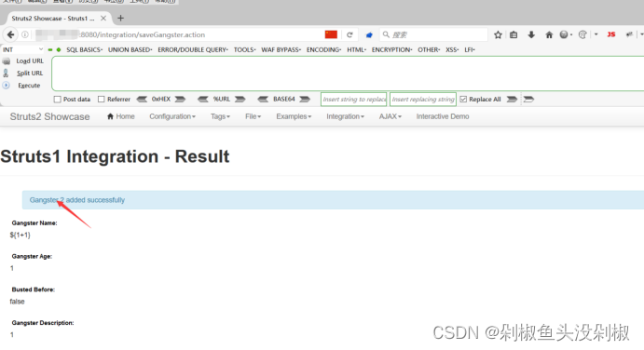Click the ${1+1} gangster name value
Image resolution: width=644 pixels, height=350 pixels.
click(20, 236)
